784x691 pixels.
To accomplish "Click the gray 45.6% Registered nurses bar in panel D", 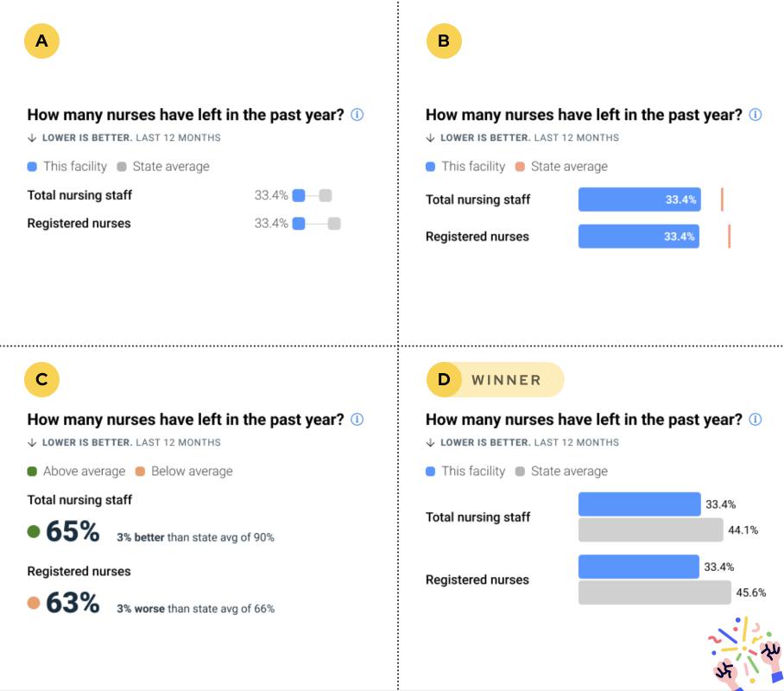I will coord(654,593).
